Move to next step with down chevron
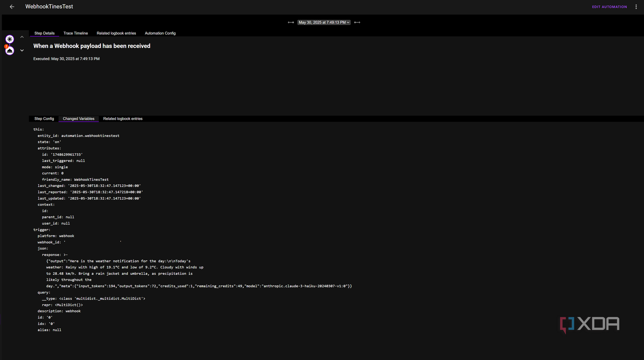Viewport: 644px width, 360px height. tap(22, 50)
